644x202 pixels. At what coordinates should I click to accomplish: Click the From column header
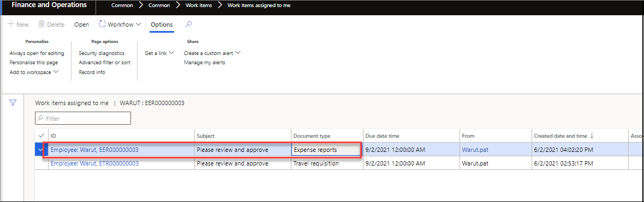click(x=496, y=136)
